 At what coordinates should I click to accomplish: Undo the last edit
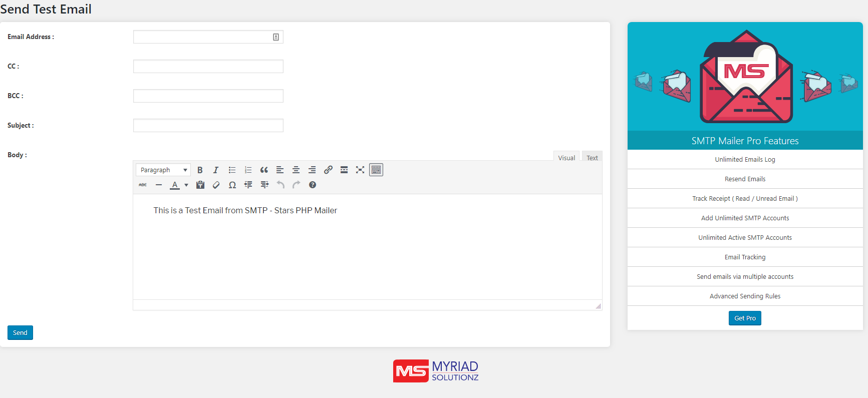(x=280, y=185)
